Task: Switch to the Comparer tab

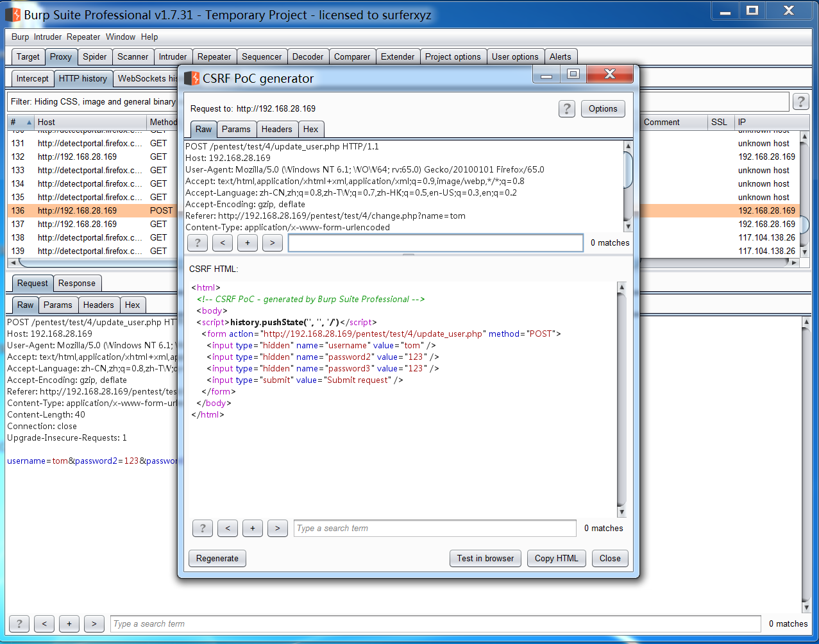Action: (x=352, y=56)
